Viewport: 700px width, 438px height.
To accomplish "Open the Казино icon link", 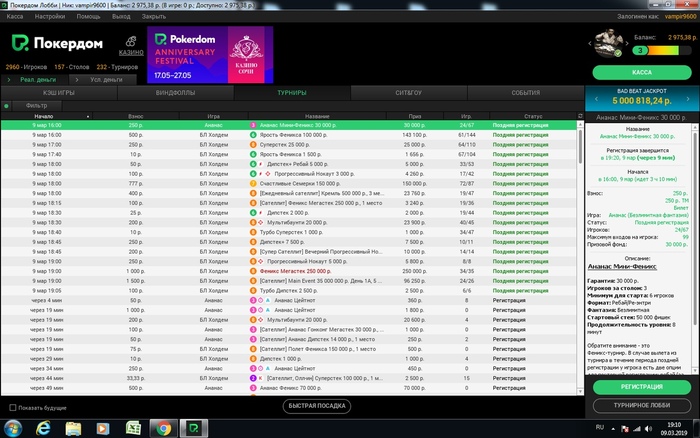I will 131,46.
